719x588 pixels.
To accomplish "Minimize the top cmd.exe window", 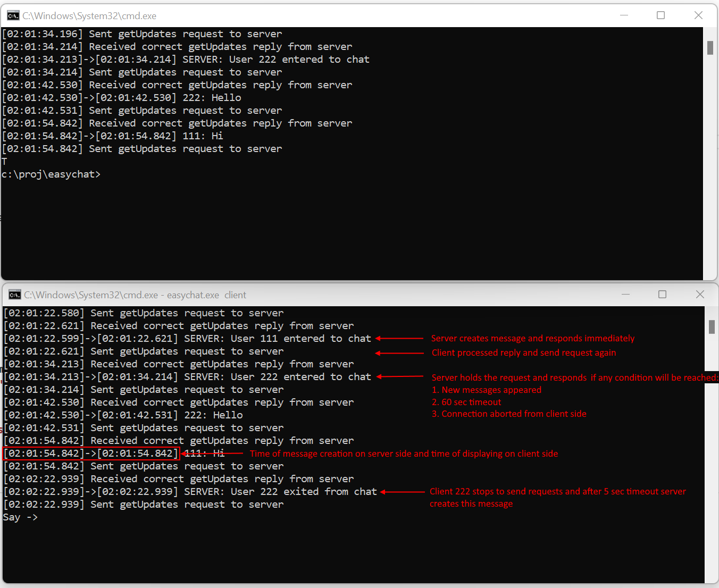I will [x=624, y=15].
